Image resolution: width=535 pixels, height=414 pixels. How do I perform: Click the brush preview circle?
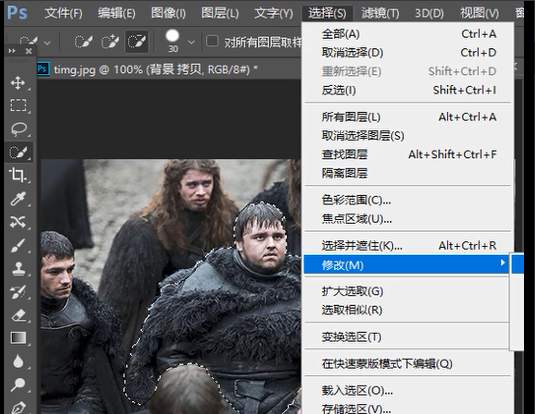[172, 35]
